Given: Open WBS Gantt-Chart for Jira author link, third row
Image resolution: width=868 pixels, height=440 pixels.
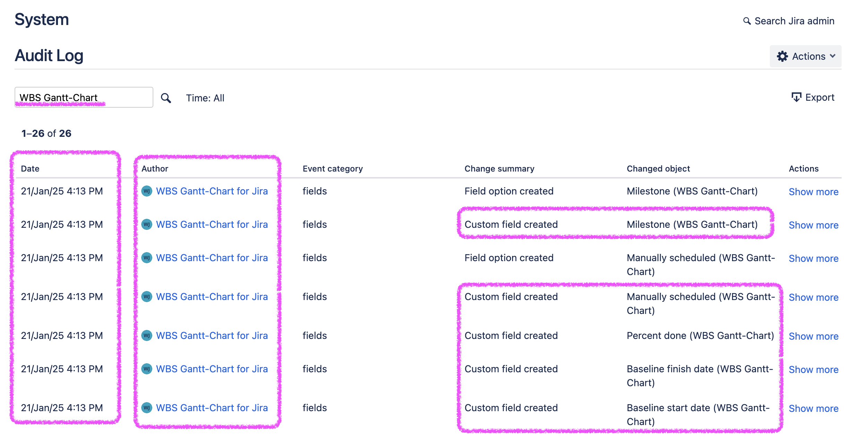Looking at the screenshot, I should click(x=212, y=258).
